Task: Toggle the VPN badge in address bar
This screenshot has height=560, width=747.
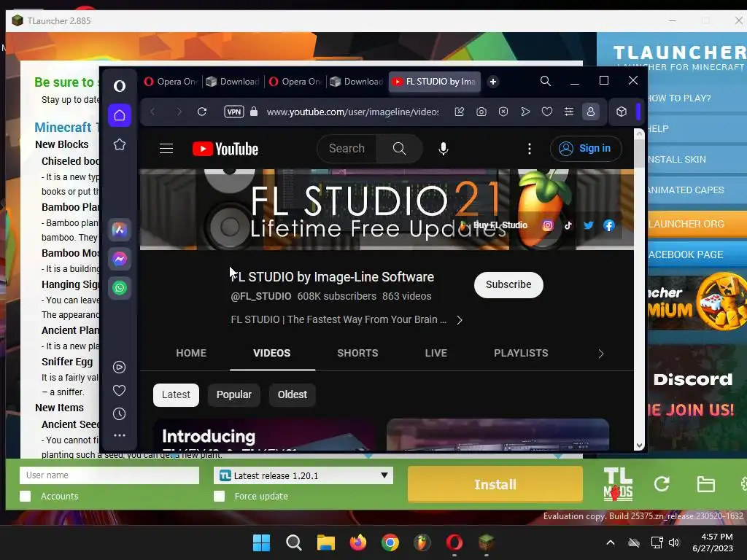Action: point(234,112)
